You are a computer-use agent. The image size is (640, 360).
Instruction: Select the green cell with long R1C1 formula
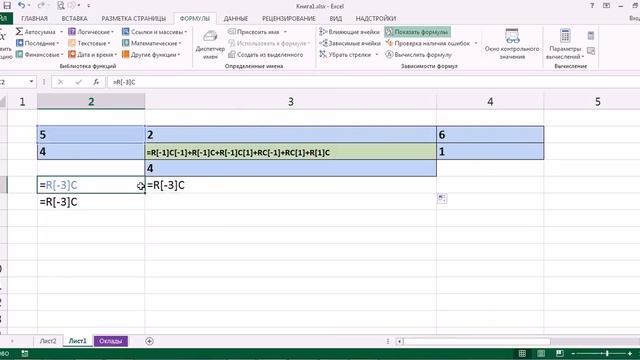(291, 152)
